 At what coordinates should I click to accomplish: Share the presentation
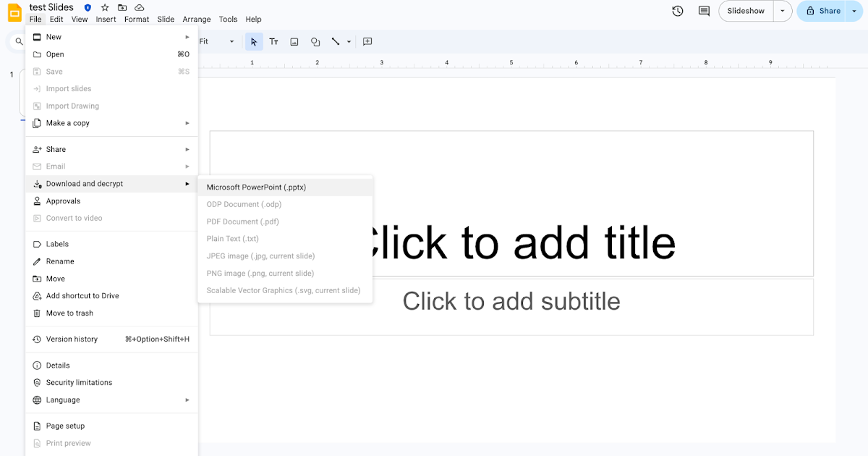tap(823, 11)
